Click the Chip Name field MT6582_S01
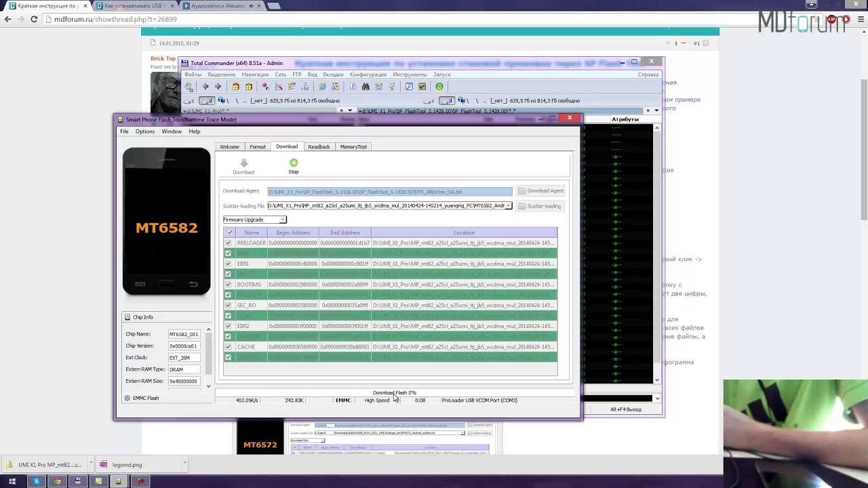Screen dimensions: 868x488 point(184,334)
